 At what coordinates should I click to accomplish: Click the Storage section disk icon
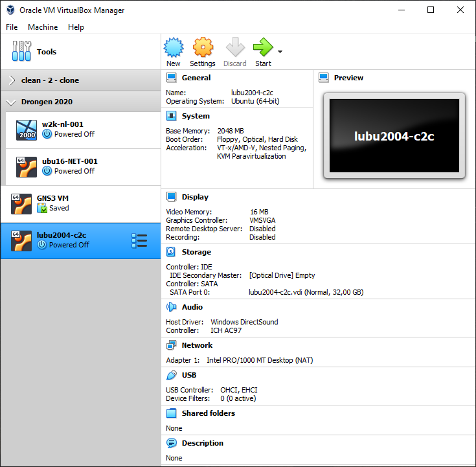pos(171,252)
